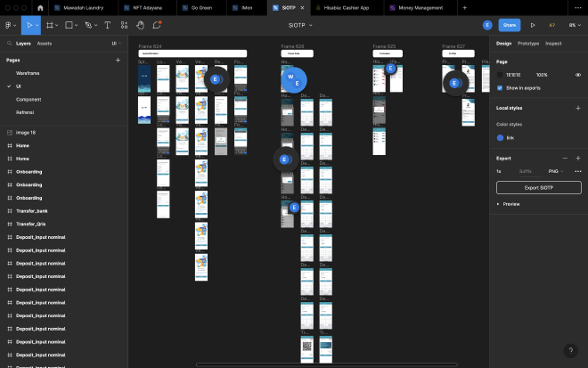The width and height of the screenshot is (588, 368).
Task: Click the Export SIOTP button
Action: [x=538, y=187]
